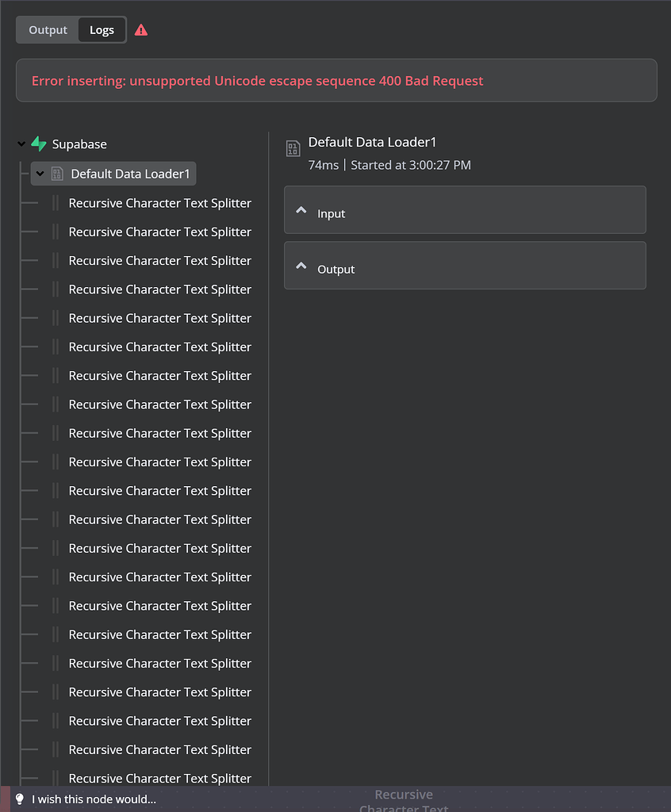Click the red warning triangle beside the tabs
Screen dimensions: 671x812
pyautogui.click(x=141, y=29)
